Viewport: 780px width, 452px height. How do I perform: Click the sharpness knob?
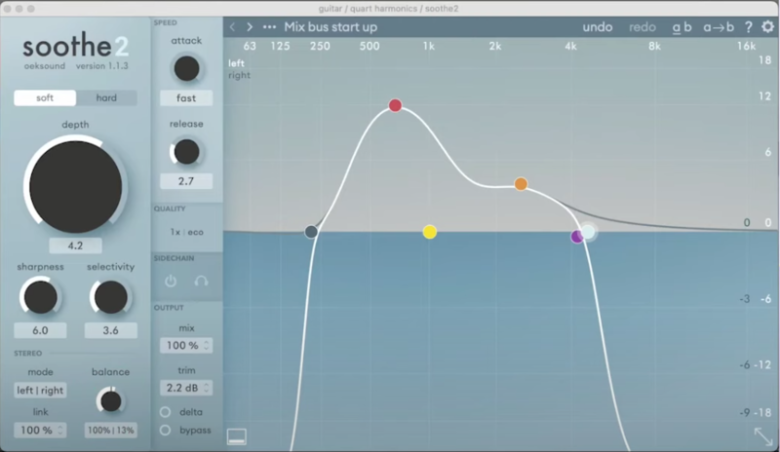[x=40, y=297]
